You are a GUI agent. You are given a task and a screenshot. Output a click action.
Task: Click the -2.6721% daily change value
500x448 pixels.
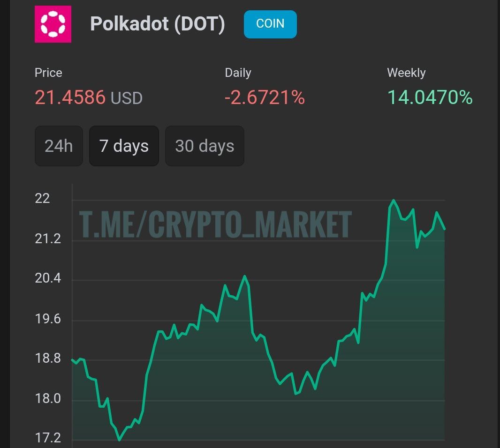click(265, 97)
